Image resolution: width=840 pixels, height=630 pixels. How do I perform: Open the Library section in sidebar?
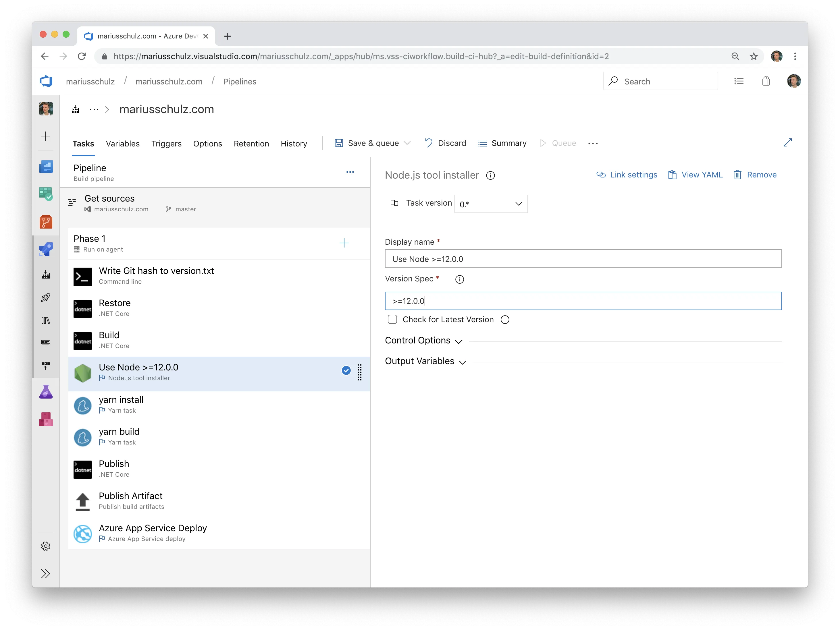coord(46,320)
